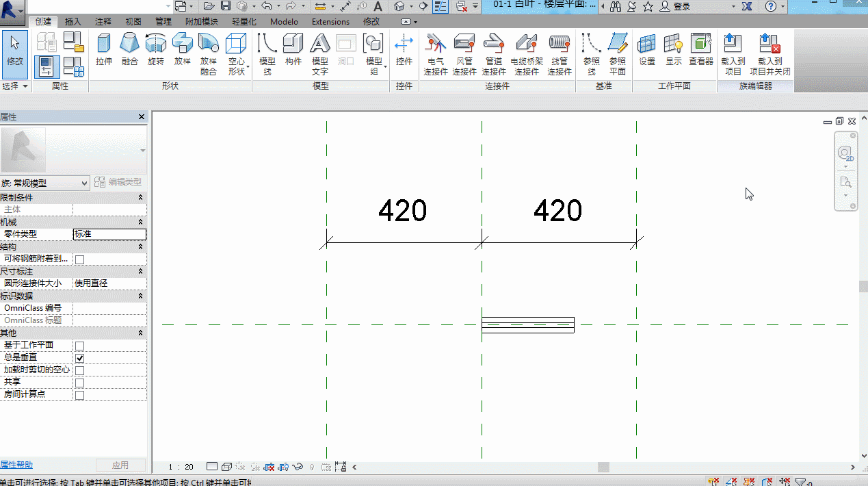Add a 线管连接件 conduit connector
This screenshot has width=868, height=486.
(560, 54)
